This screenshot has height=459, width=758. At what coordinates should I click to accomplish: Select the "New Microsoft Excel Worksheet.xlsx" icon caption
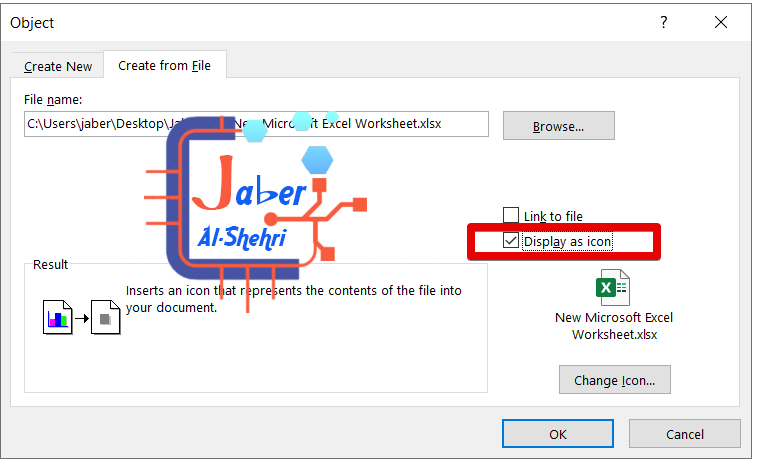[614, 326]
